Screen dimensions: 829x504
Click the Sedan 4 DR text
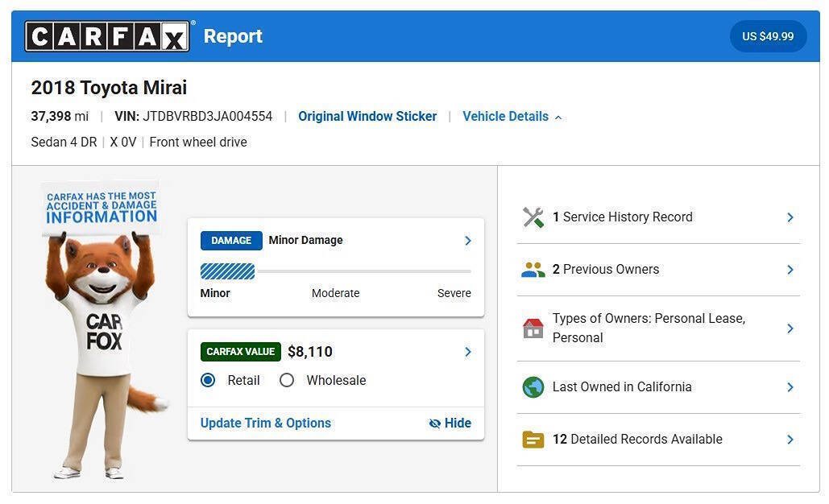coord(64,143)
